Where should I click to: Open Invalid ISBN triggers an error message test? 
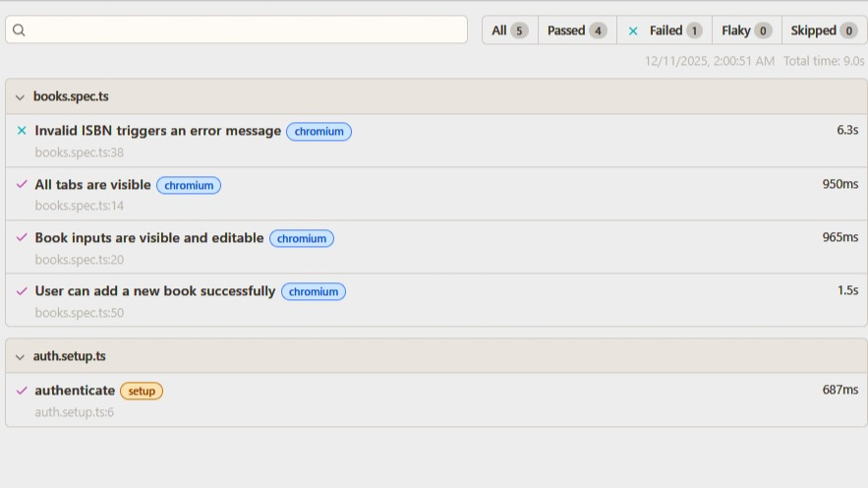click(x=157, y=131)
